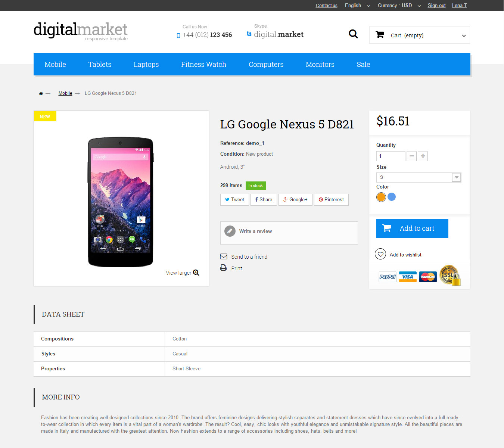
Task: Click the Write a review pencil icon
Action: pyautogui.click(x=230, y=231)
